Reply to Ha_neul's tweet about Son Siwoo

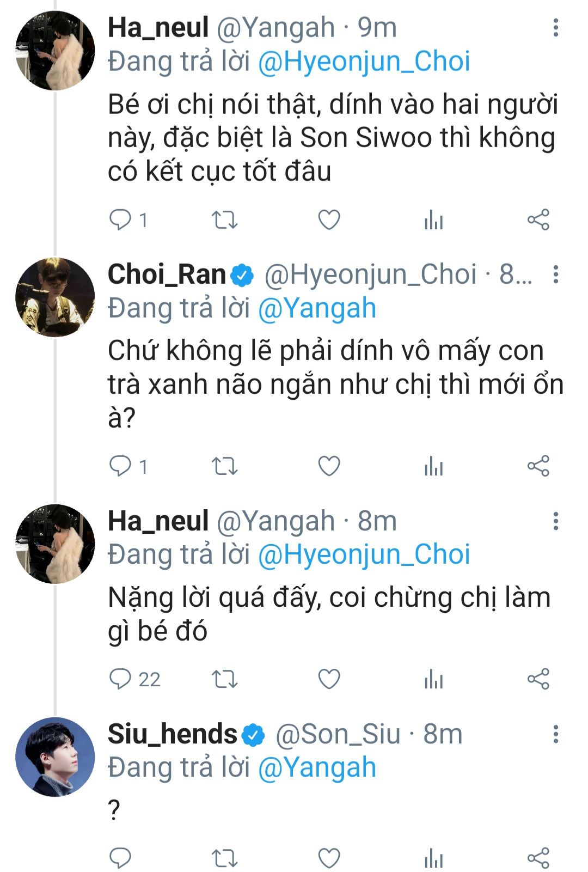[120, 220]
